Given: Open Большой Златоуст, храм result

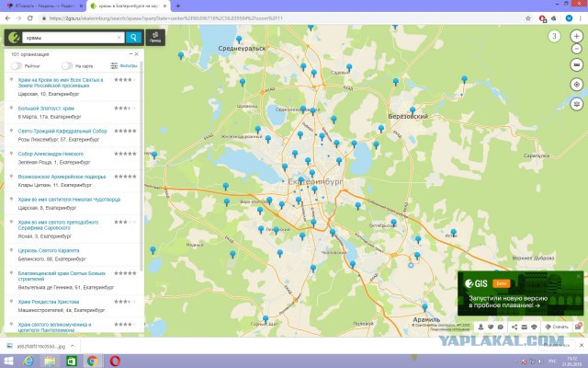Looking at the screenshot, I should 46,109.
